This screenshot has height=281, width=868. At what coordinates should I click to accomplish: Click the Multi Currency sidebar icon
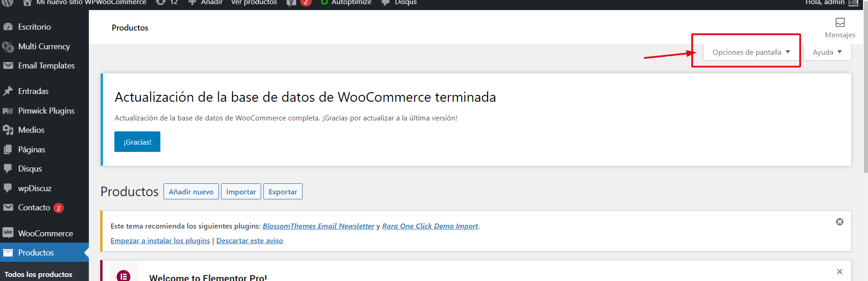[8, 47]
